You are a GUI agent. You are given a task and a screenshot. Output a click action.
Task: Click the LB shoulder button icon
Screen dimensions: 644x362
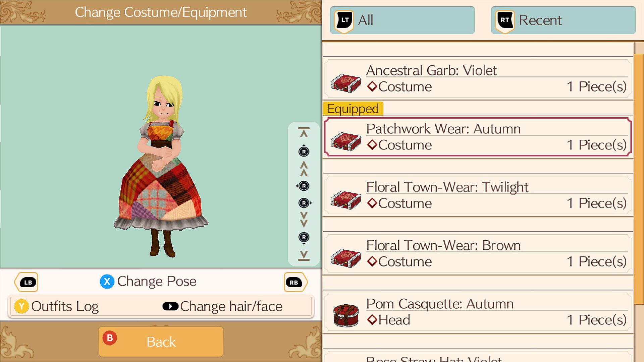[26, 282]
